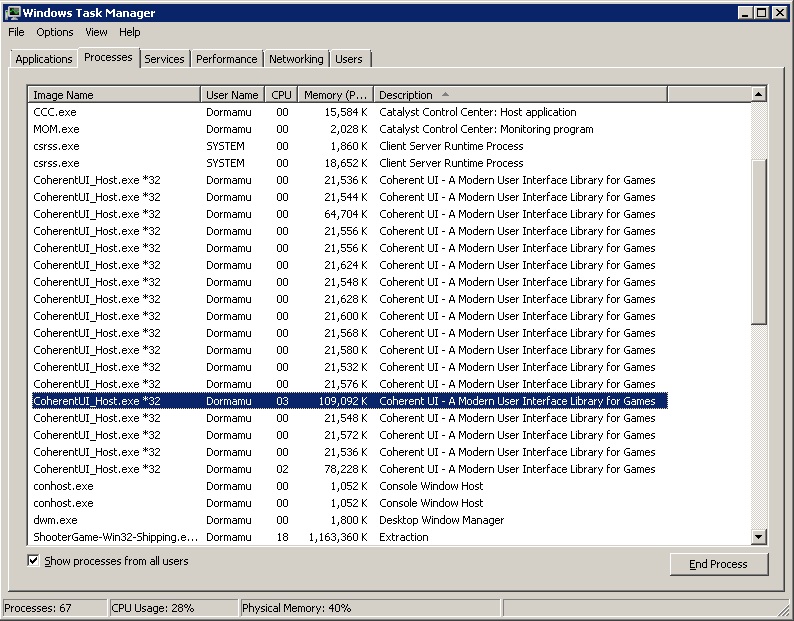Sort by the Memory column header
The image size is (794, 621).
[x=335, y=95]
